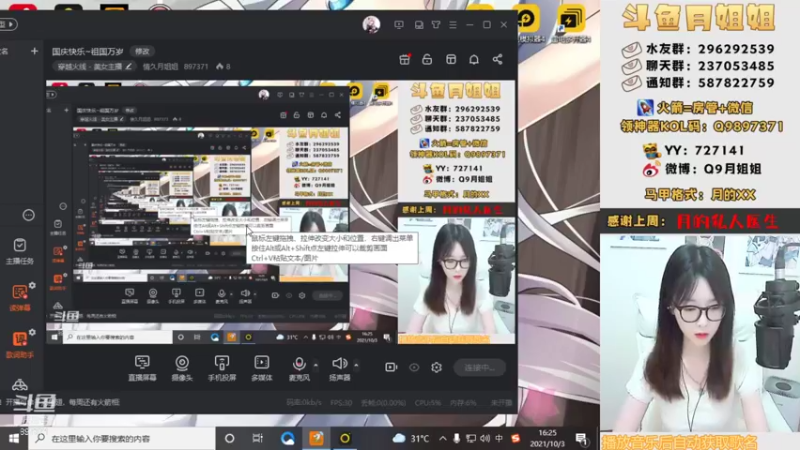Viewport: 800px width, 450px height.
Task: Open the 读弹幕 tool in the sidebar
Action: pos(19,297)
